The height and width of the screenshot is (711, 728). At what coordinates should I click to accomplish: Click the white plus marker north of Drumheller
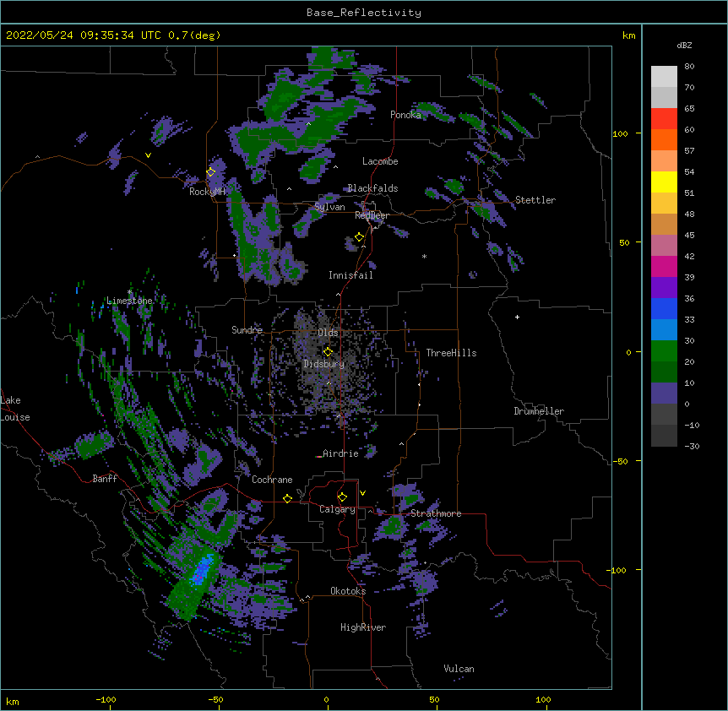click(517, 317)
